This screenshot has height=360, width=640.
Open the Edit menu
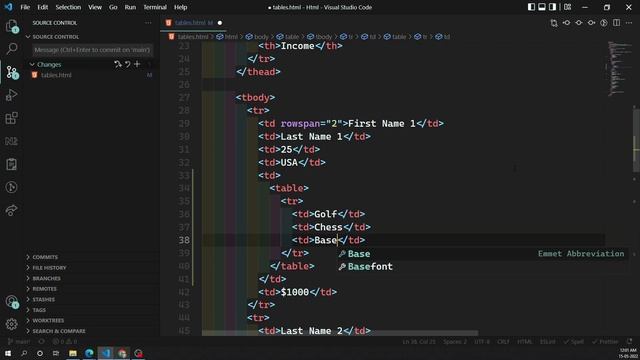[x=42, y=7]
